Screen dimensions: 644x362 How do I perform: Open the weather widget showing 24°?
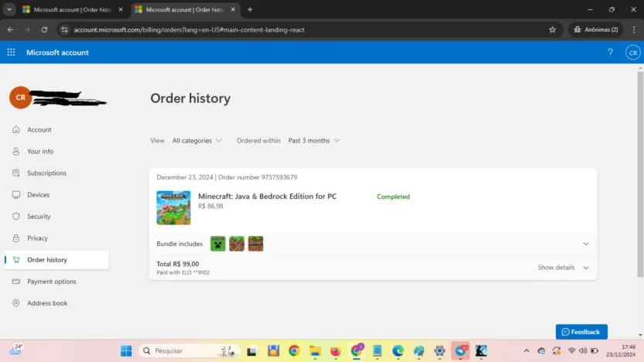16,350
